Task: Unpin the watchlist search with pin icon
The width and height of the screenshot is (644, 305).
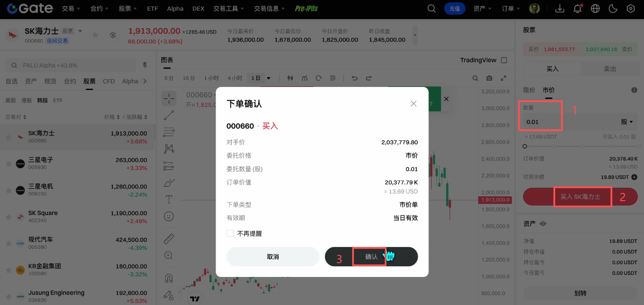Action: pos(145,65)
